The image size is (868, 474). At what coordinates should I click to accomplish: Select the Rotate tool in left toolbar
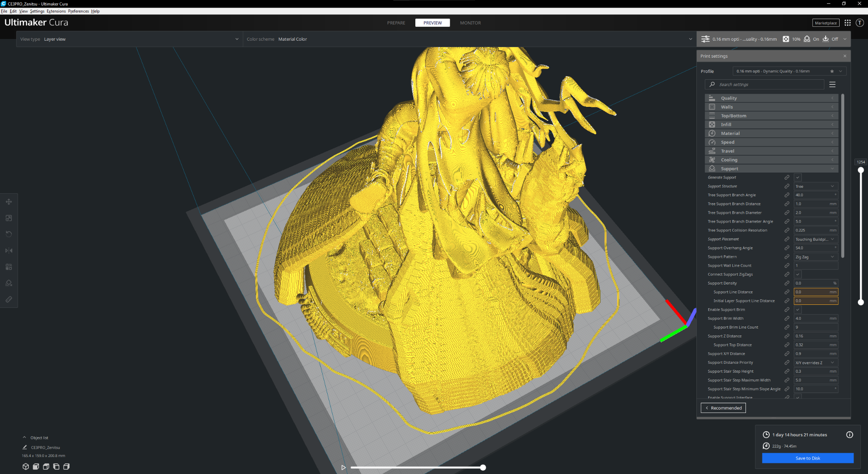pos(9,234)
